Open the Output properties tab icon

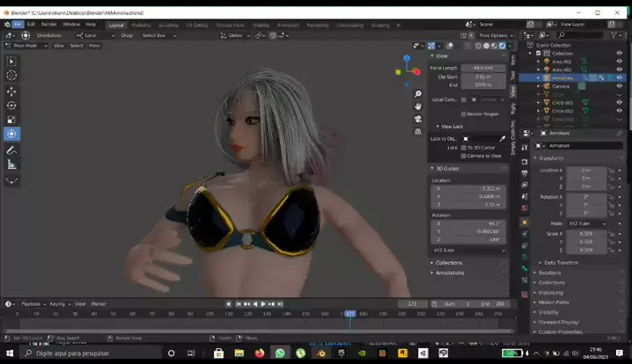coord(525,173)
